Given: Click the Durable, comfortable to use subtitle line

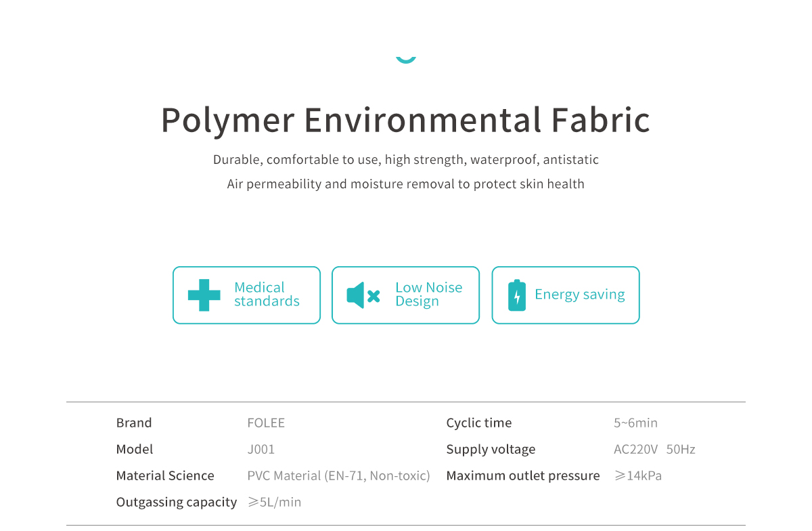Looking at the screenshot, I should coord(406,160).
